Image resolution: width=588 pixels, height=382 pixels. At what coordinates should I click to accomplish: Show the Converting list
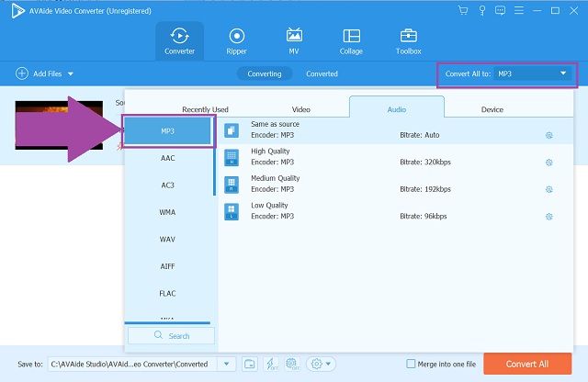pyautogui.click(x=265, y=73)
